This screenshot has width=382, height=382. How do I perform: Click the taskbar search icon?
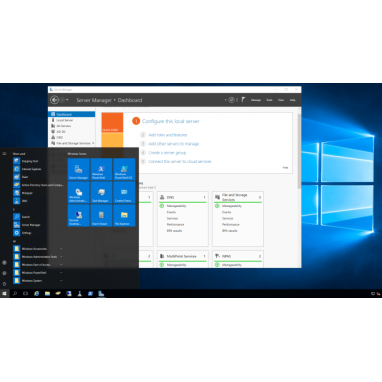pos(15,293)
